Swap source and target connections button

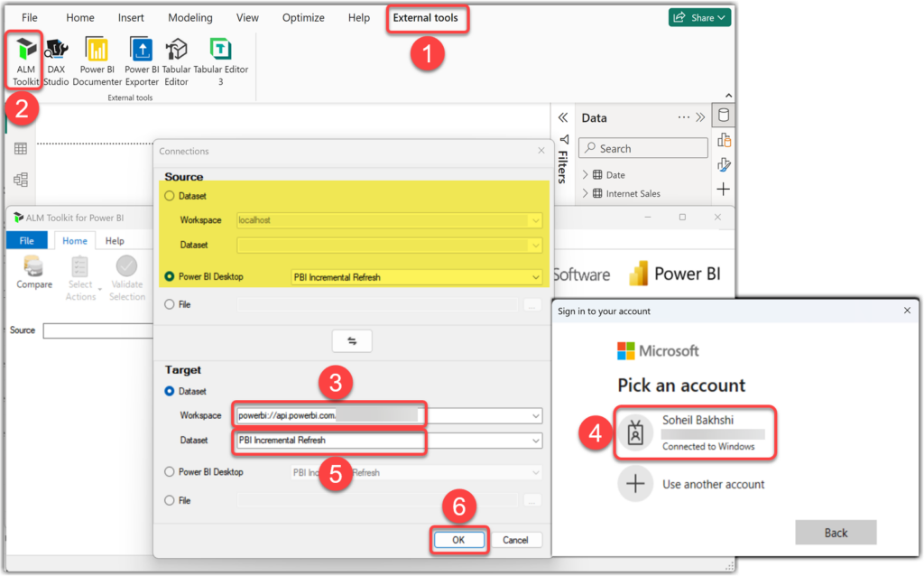(x=352, y=340)
